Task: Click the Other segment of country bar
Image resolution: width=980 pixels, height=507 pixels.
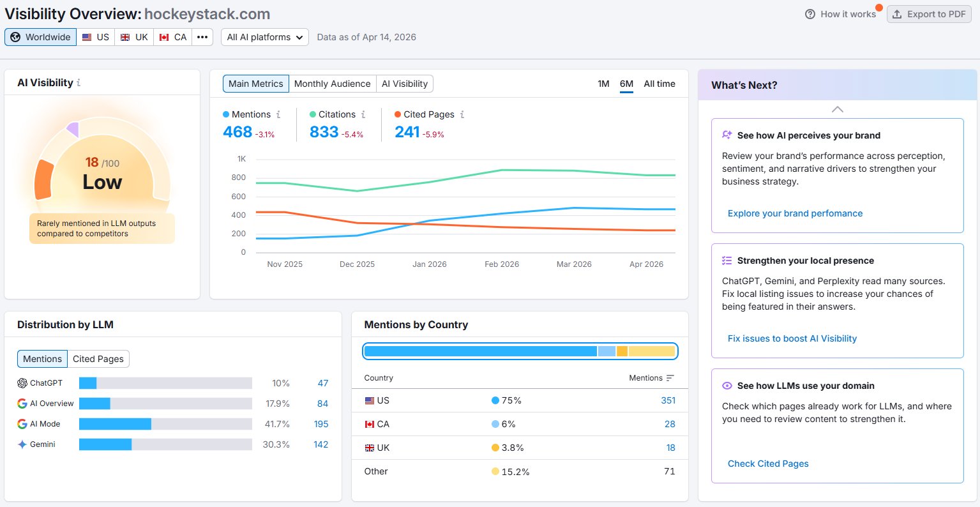Action: (652, 351)
